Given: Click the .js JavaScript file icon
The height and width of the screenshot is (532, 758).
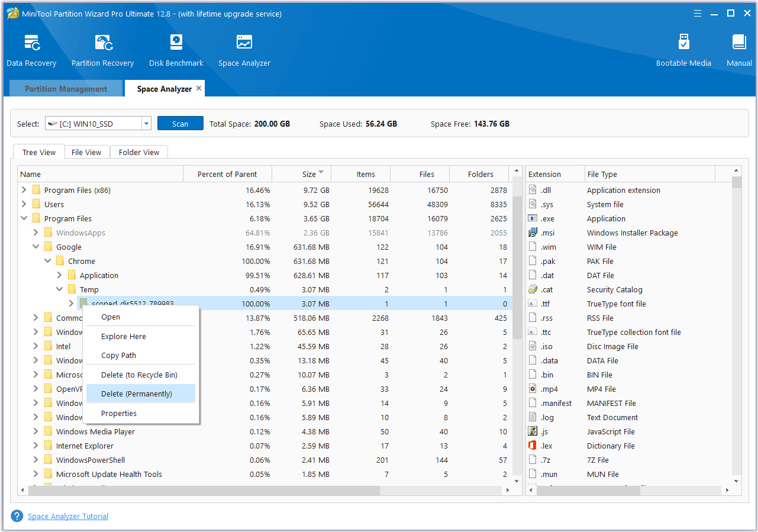Looking at the screenshot, I should (x=533, y=431).
